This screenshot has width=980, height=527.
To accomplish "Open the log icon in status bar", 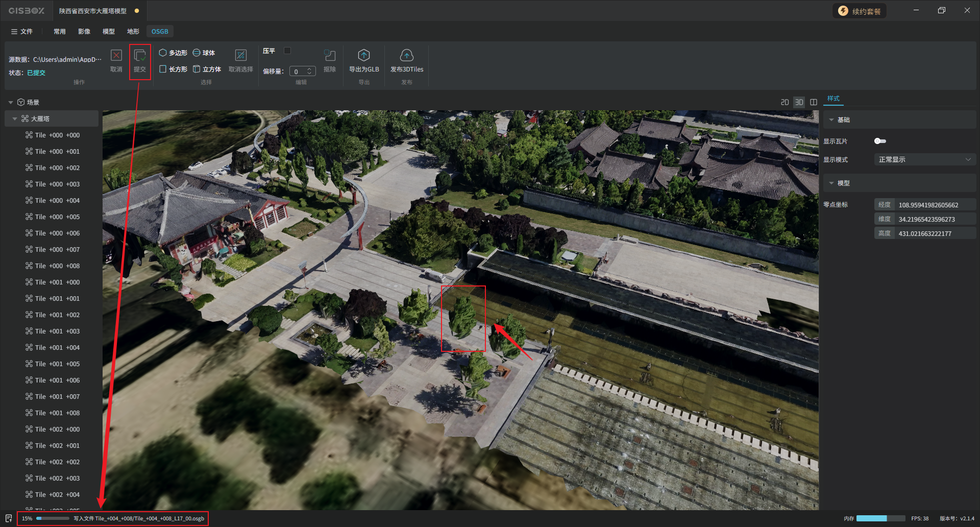I will point(9,518).
